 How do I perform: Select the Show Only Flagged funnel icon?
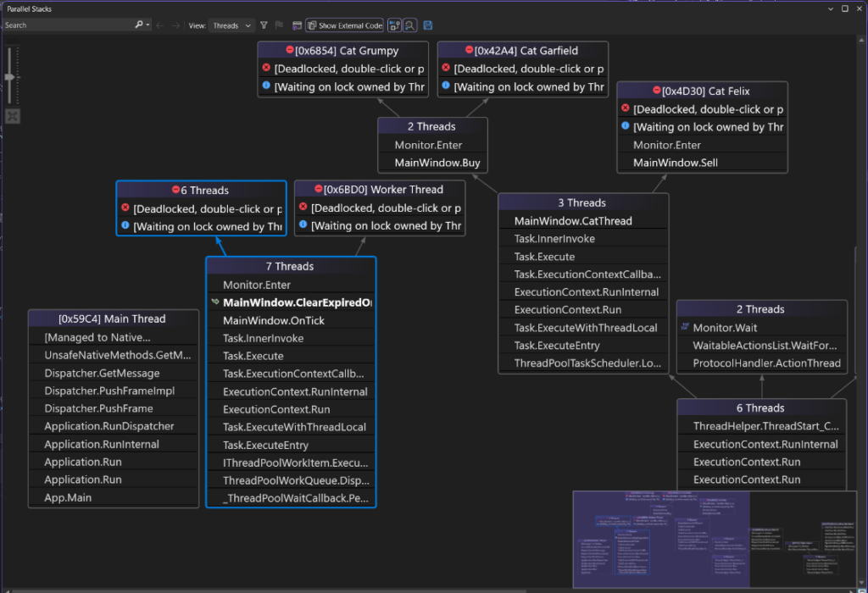pyautogui.click(x=264, y=25)
